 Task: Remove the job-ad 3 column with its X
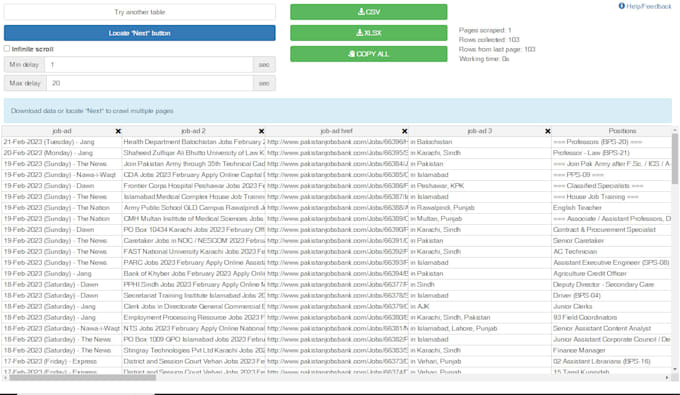point(547,131)
